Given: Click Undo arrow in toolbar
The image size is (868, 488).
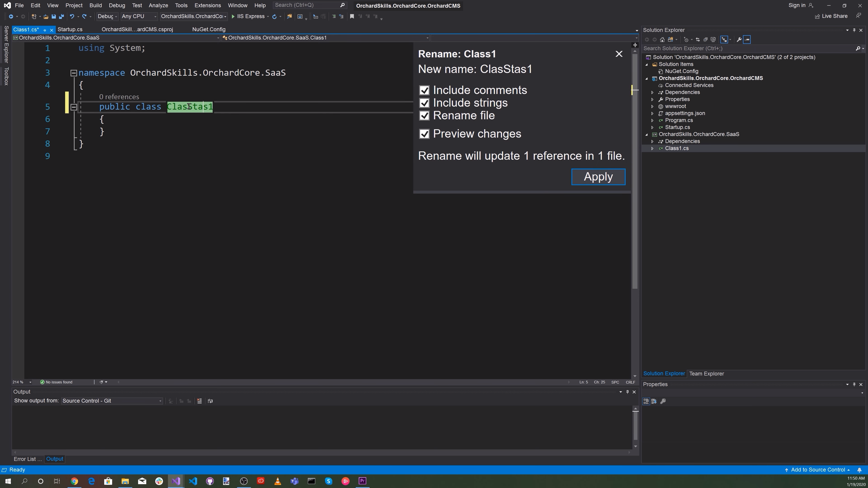Looking at the screenshot, I should pyautogui.click(x=72, y=16).
